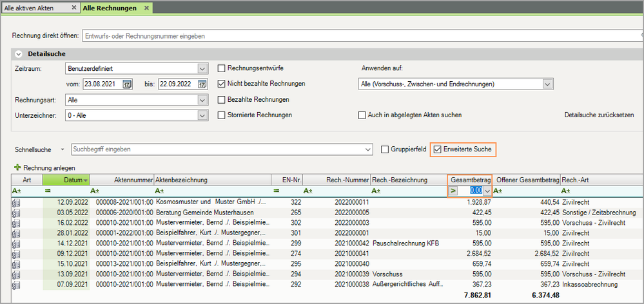Viewport: 644px width, 304px height.
Task: Open the Zeitraum dropdown
Action: coord(202,68)
